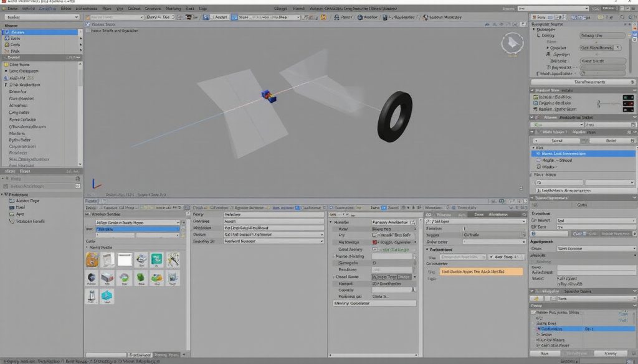Choose the blank white thumbnail in the palette
Viewport: 638px width, 364px height.
[x=125, y=259]
